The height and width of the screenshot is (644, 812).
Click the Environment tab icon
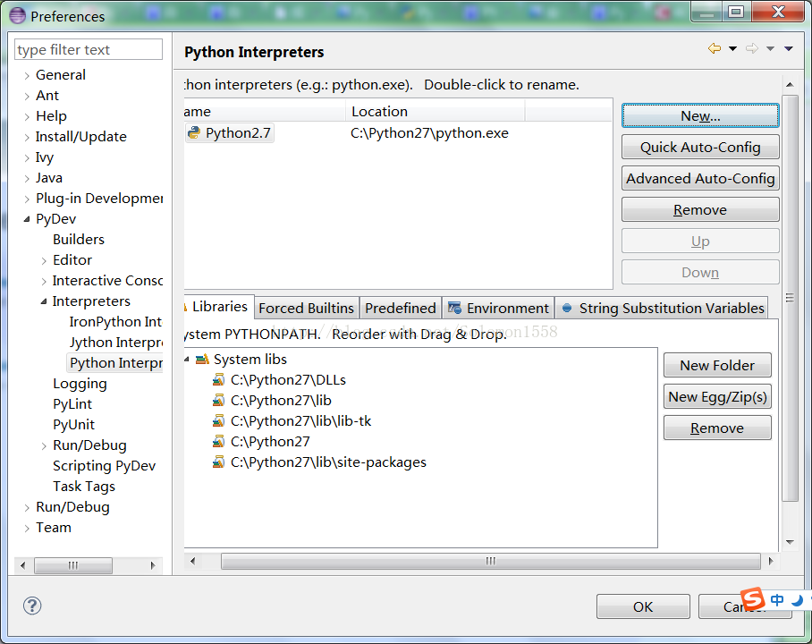point(454,309)
